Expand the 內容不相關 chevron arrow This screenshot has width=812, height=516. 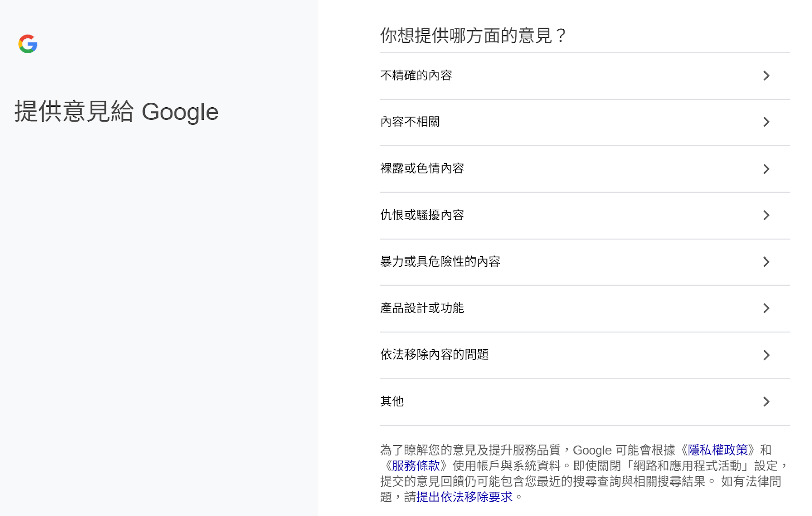[x=767, y=122]
